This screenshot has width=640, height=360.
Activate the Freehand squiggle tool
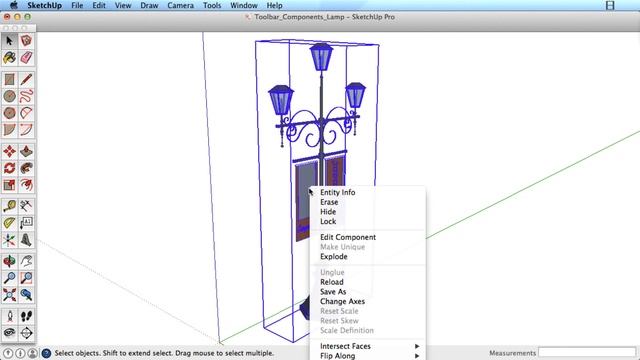point(27,96)
